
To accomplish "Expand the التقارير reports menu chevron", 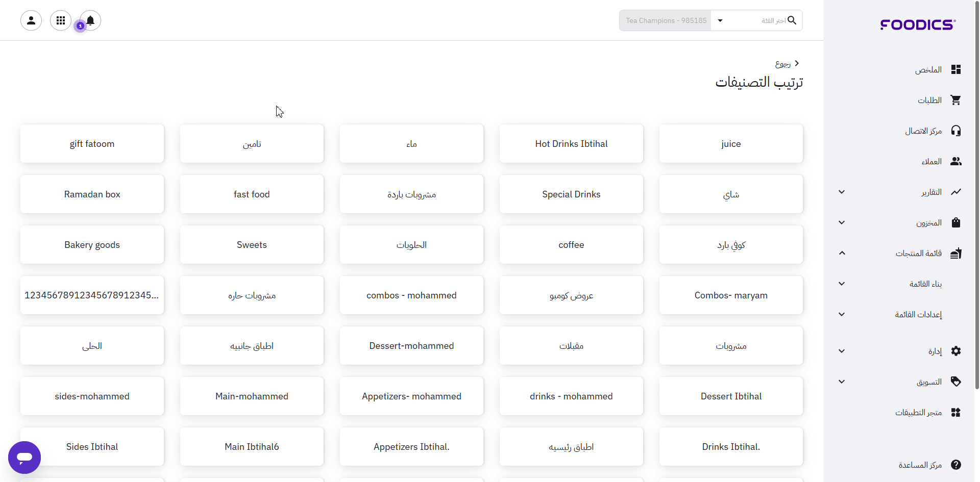I will (842, 192).
